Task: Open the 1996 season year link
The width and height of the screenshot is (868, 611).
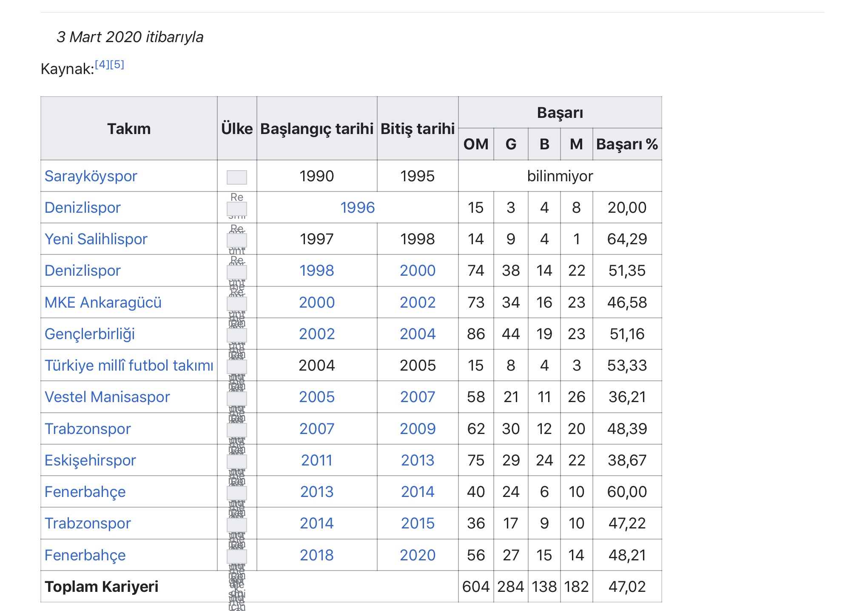Action: [357, 208]
